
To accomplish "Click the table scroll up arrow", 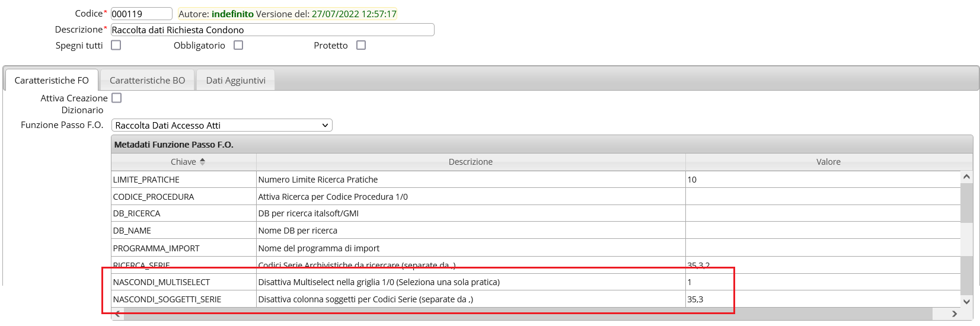I will pyautogui.click(x=966, y=177).
